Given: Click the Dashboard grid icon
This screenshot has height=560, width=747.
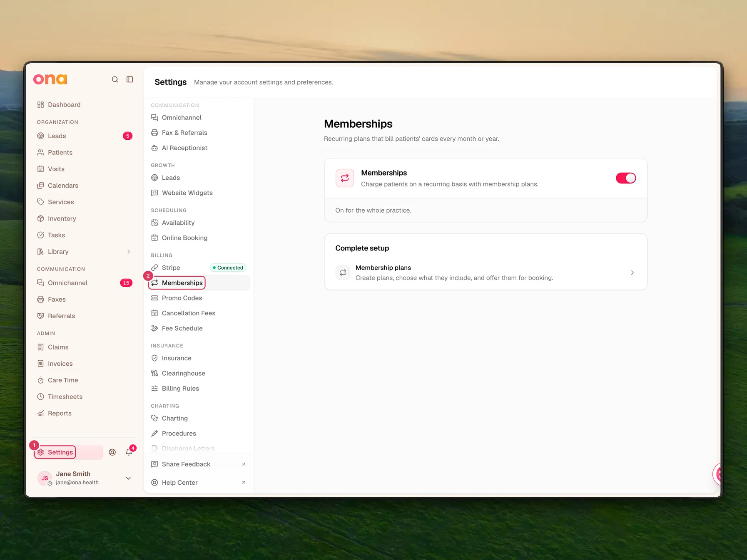Looking at the screenshot, I should 40,105.
